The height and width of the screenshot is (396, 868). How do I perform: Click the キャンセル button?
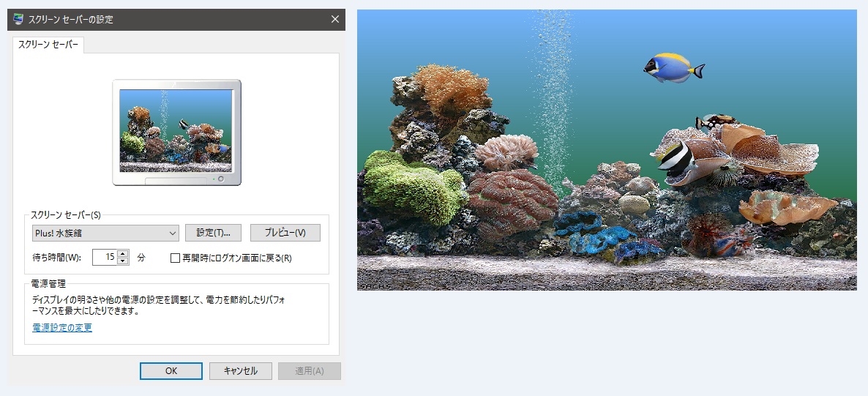240,371
